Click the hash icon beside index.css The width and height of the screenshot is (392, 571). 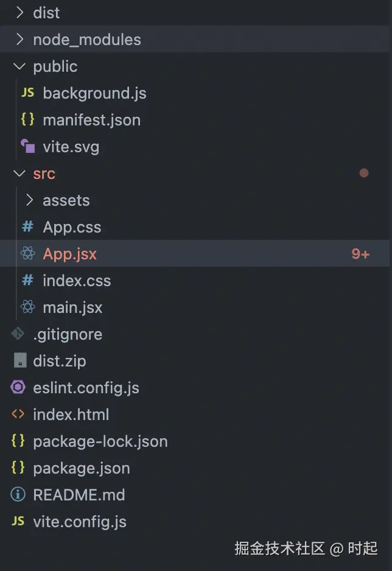[x=27, y=281]
